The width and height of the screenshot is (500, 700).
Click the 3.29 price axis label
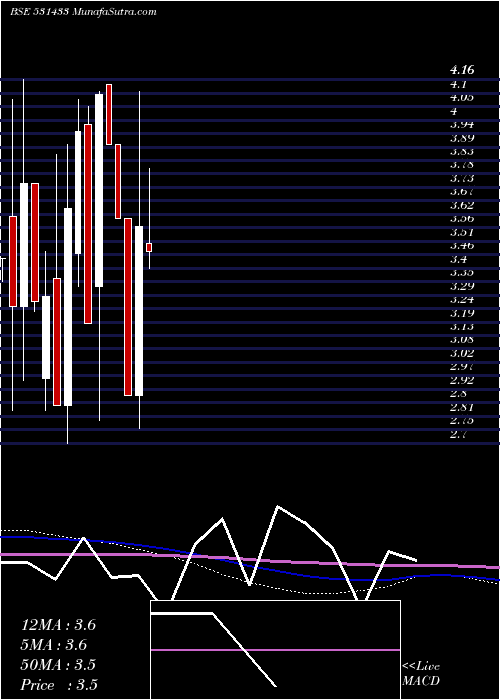462,286
